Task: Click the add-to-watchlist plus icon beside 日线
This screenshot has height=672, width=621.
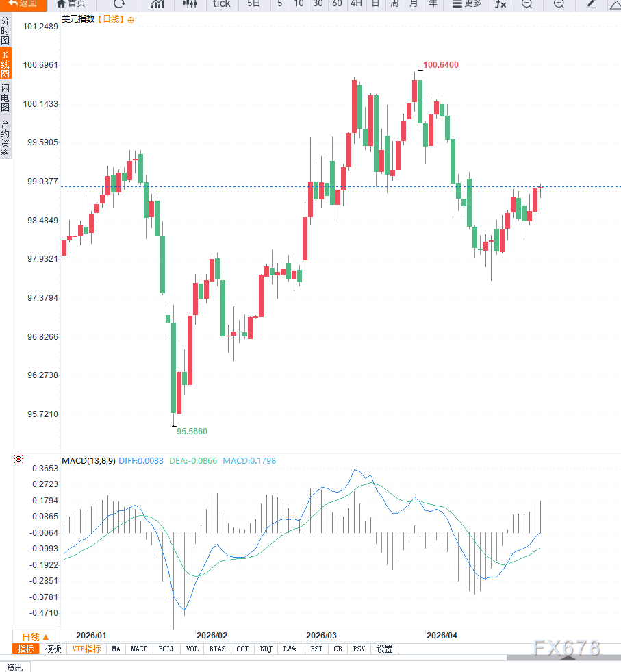Action: coord(131,20)
